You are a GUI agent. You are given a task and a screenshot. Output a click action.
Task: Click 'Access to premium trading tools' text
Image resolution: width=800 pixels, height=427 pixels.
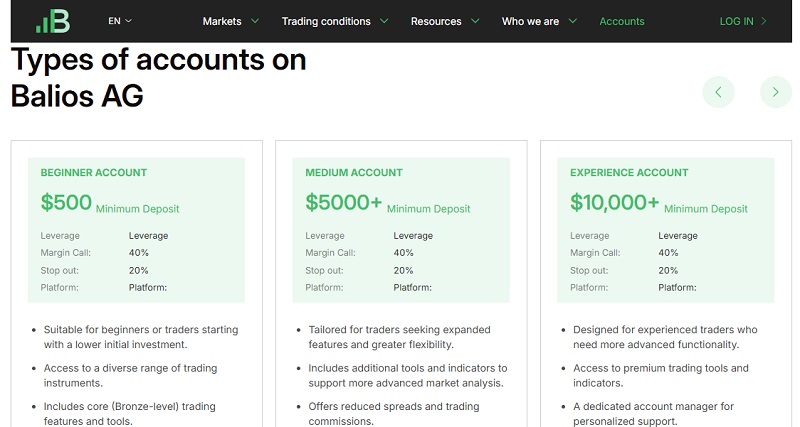click(661, 375)
